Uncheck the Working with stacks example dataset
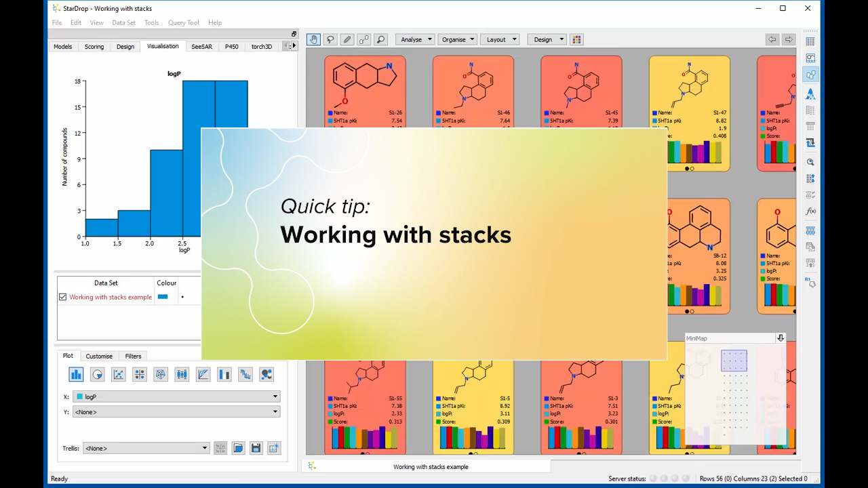Viewport: 868px width, 488px height. [62, 297]
